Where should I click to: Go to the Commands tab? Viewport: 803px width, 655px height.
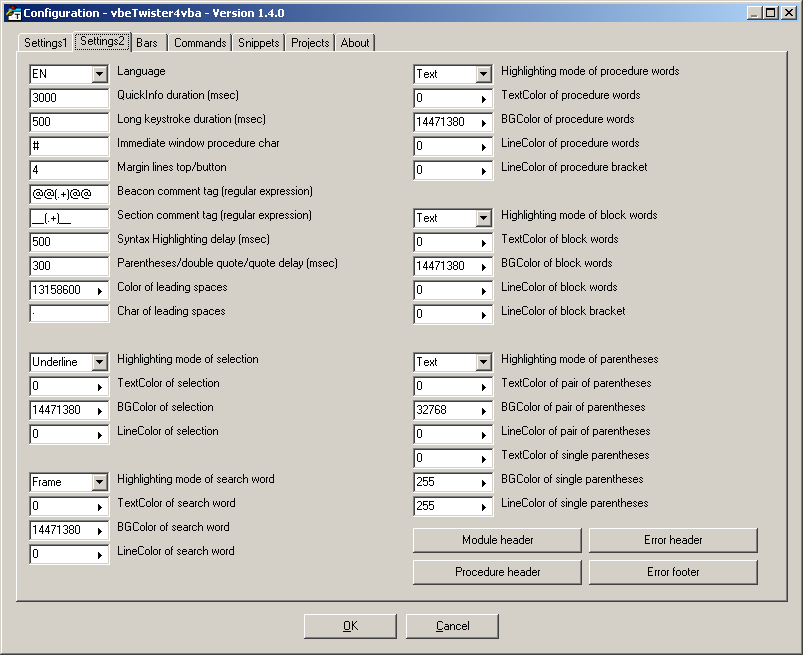(x=200, y=43)
